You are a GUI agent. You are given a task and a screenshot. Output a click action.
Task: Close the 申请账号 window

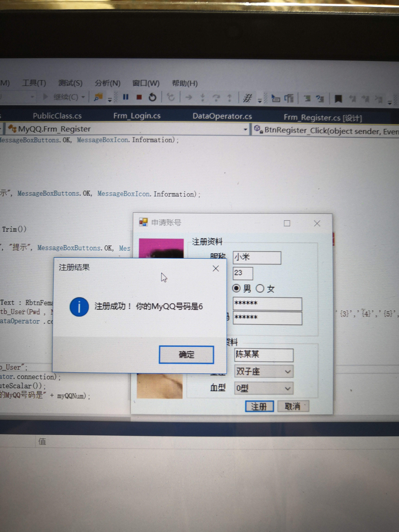[317, 223]
